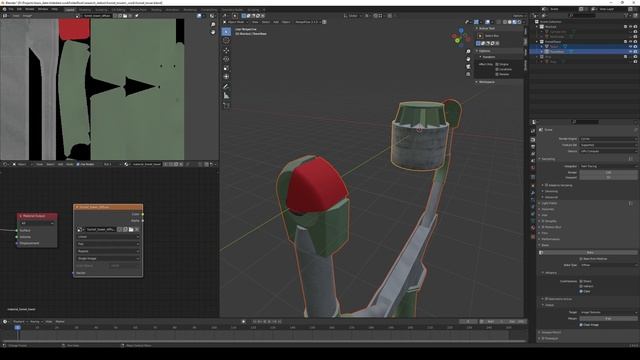The height and width of the screenshot is (360, 640).
Task: Toggle the Clear Image checkbox
Action: pyautogui.click(x=581, y=325)
